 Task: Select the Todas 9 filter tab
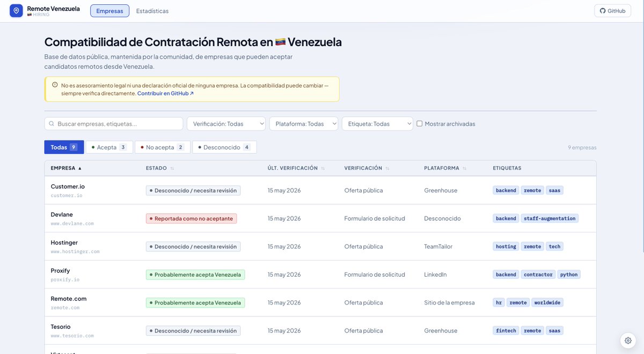(64, 147)
